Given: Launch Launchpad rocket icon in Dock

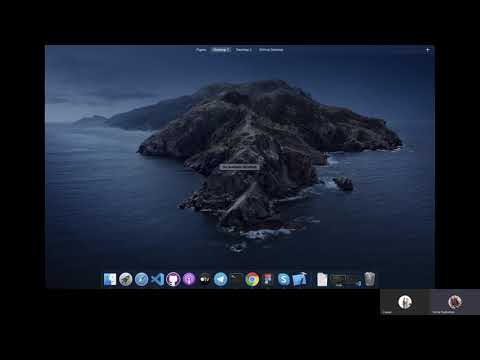Looking at the screenshot, I should coord(126,279).
